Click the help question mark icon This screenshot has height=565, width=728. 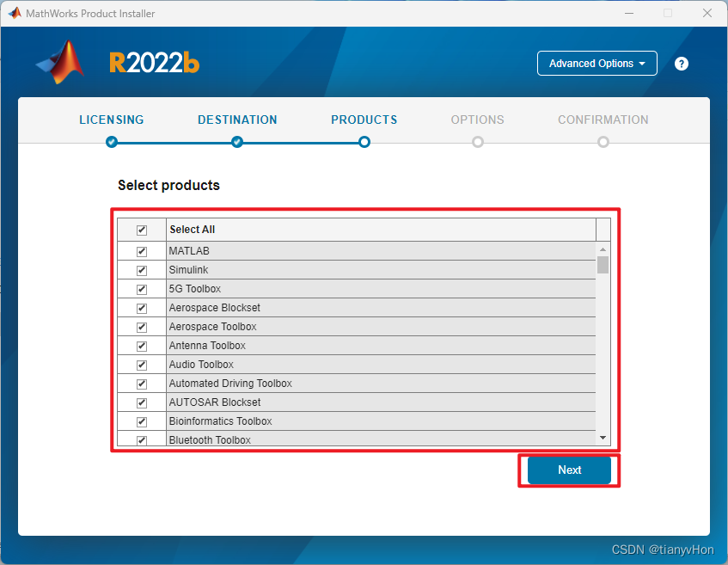point(682,64)
